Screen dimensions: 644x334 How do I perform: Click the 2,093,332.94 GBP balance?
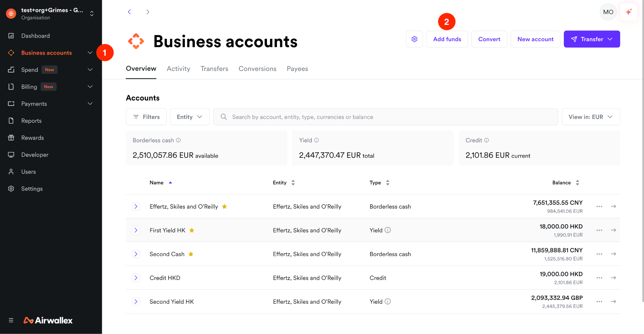557,298
